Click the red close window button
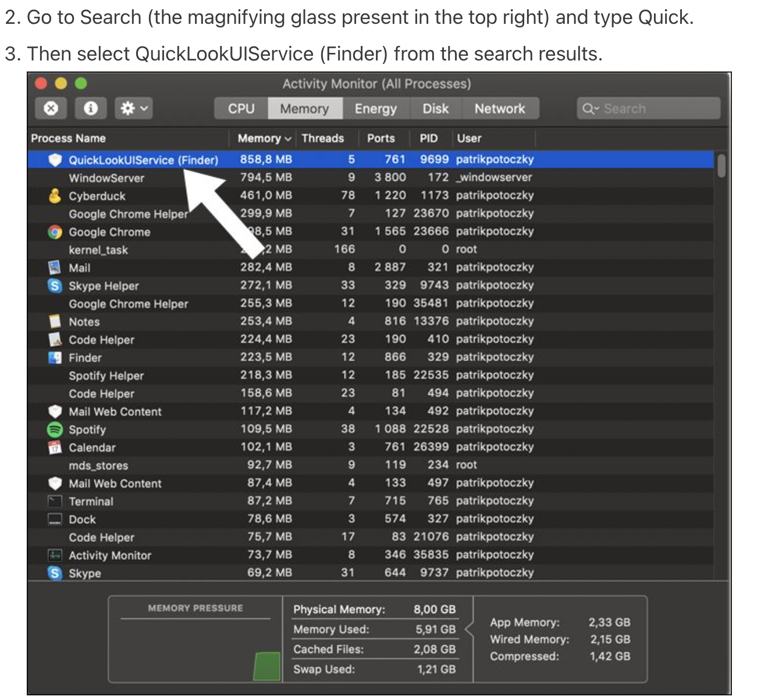 coord(42,84)
